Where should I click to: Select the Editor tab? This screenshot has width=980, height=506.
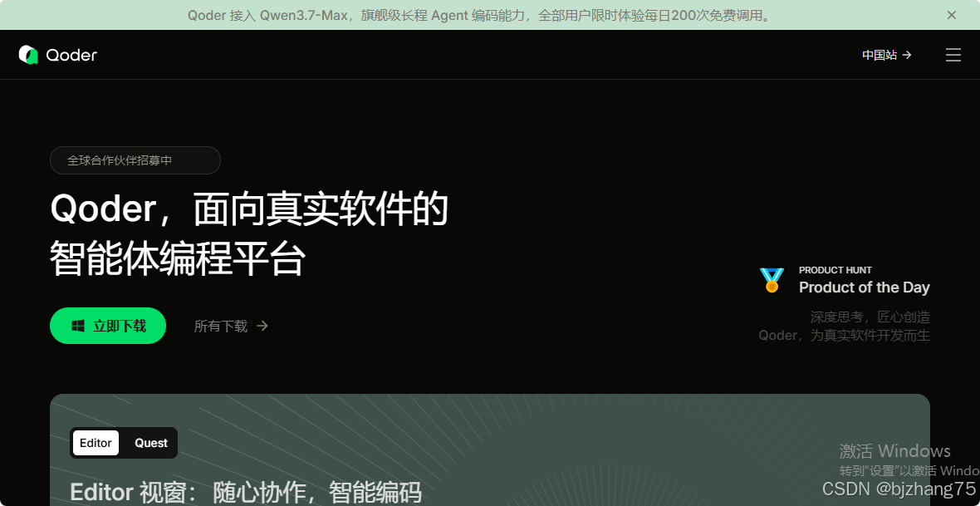coord(96,443)
